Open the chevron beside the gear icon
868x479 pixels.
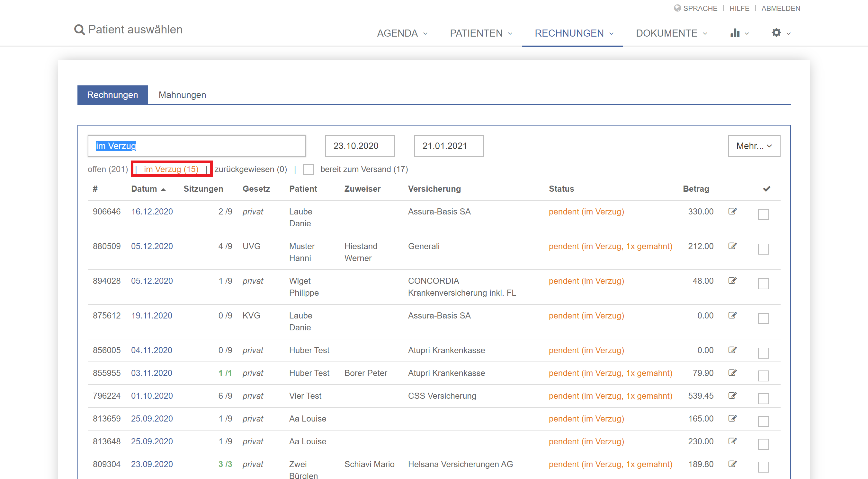coord(789,33)
